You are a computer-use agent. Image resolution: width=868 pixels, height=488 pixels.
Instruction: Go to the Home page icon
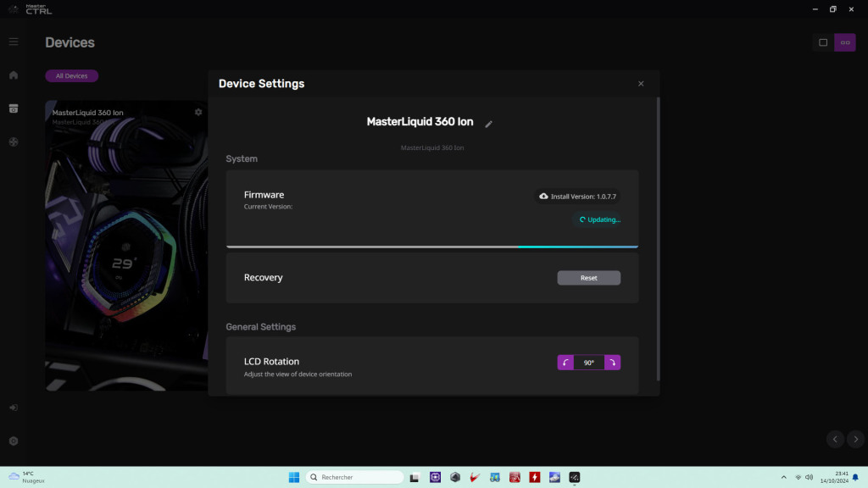tap(14, 75)
